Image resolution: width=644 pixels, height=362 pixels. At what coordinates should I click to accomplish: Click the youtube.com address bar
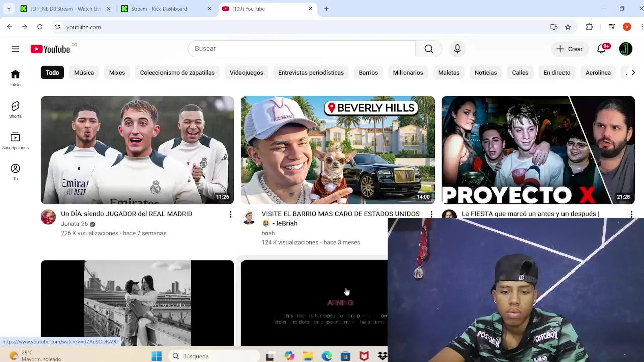point(302,27)
